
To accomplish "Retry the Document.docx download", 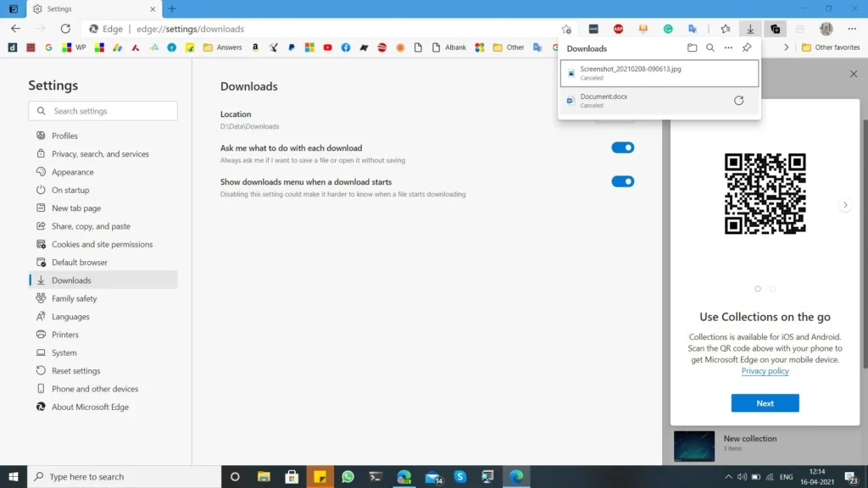I will click(738, 101).
